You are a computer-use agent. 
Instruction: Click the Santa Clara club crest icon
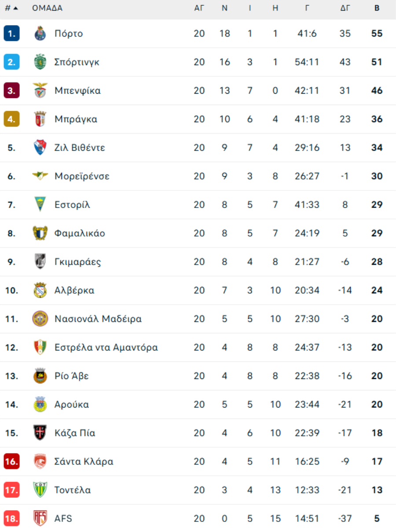(x=40, y=461)
